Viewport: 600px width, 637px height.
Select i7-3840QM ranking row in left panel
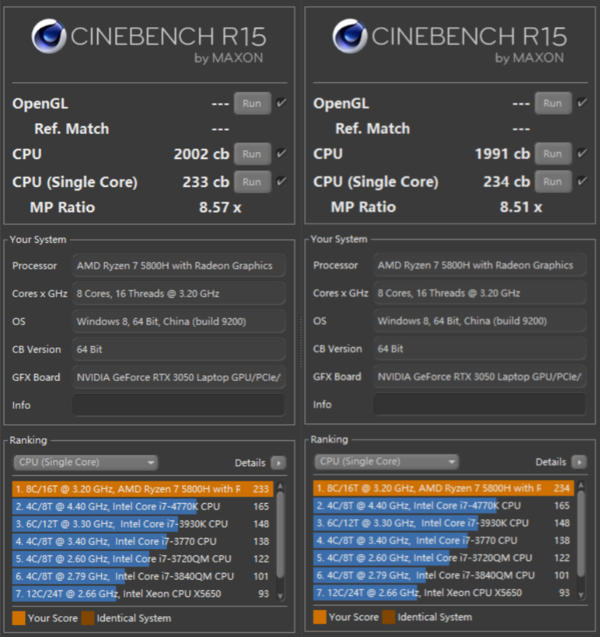click(143, 576)
